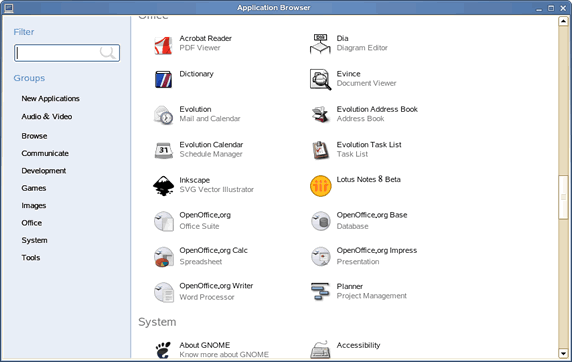The image size is (572, 362).
Task: Open OpenOffice.org Writer label
Action: pos(216,286)
